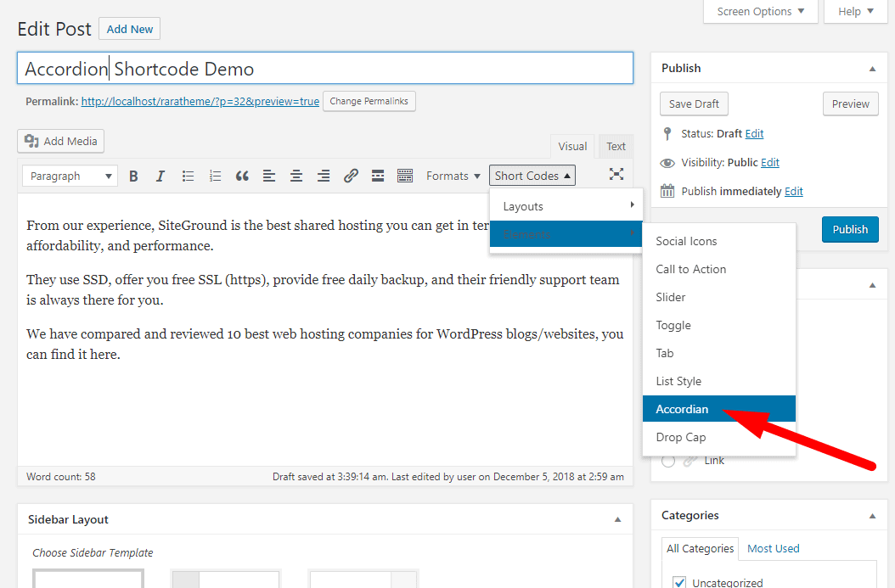Edit the post status
The image size is (895, 588).
tap(754, 133)
